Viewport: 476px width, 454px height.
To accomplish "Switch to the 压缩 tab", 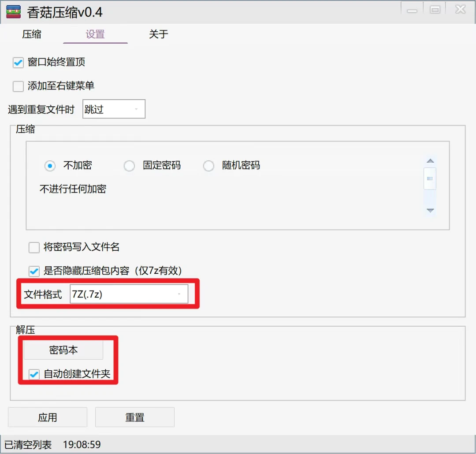I will [32, 34].
